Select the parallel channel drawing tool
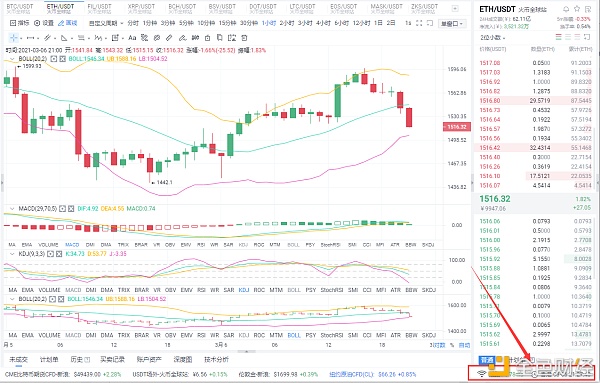The image size is (600, 383). click(47, 38)
